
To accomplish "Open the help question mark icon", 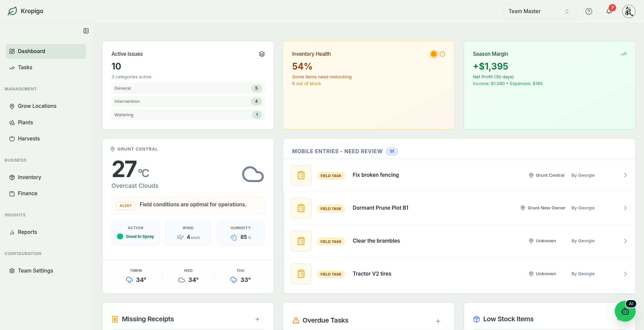I will click(x=589, y=11).
